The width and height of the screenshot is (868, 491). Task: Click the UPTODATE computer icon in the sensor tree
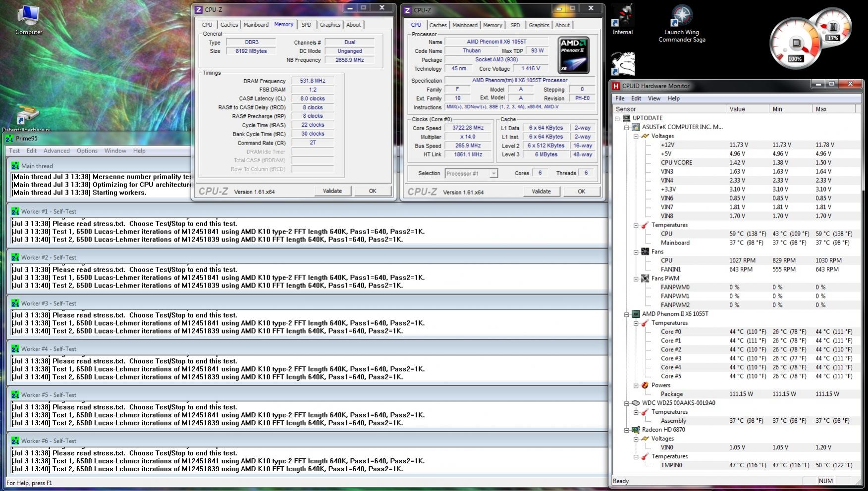(x=627, y=118)
